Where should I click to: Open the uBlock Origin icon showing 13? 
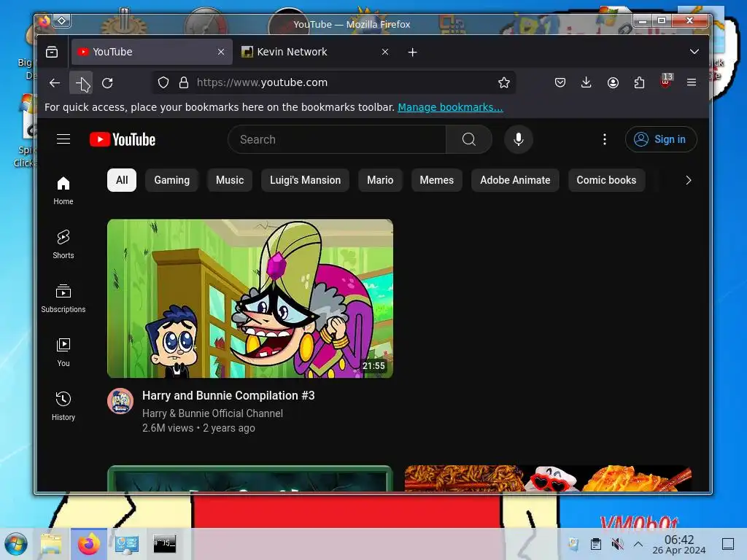[x=666, y=81]
